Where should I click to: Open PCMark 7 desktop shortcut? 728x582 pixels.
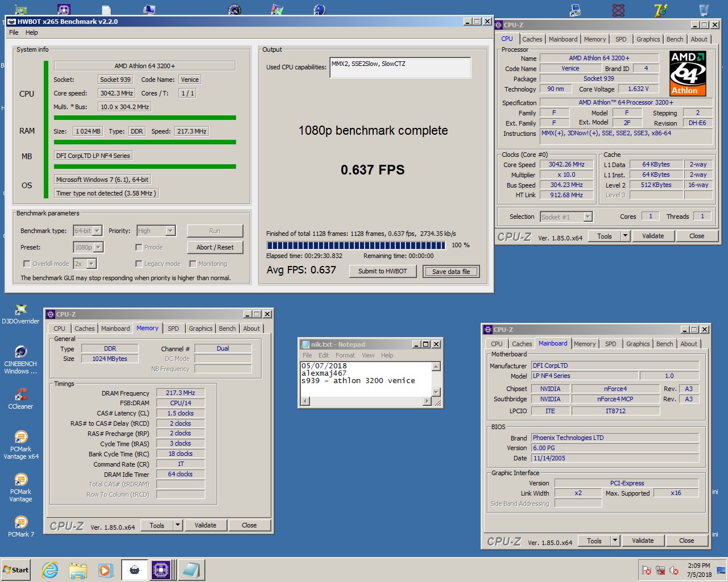[x=20, y=526]
